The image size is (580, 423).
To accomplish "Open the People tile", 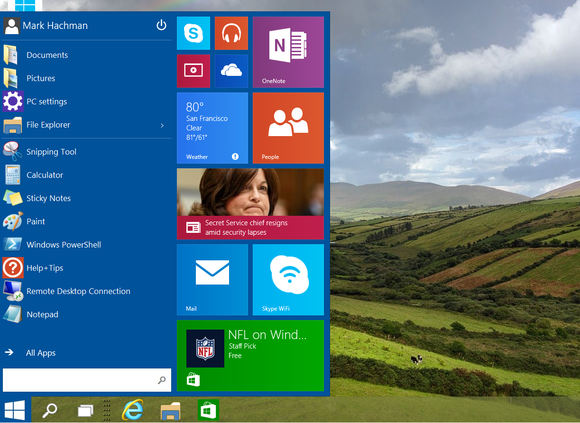I will [288, 128].
